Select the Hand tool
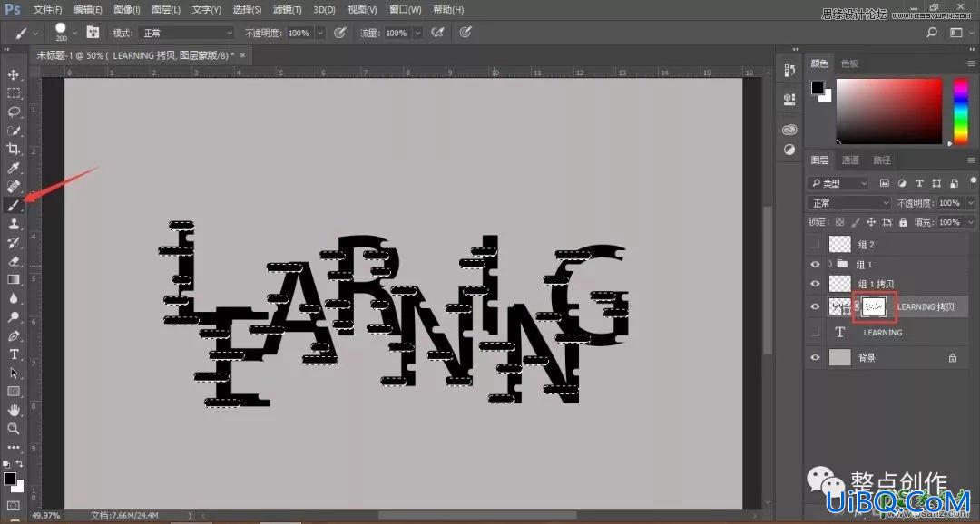The image size is (980, 524). click(x=13, y=411)
